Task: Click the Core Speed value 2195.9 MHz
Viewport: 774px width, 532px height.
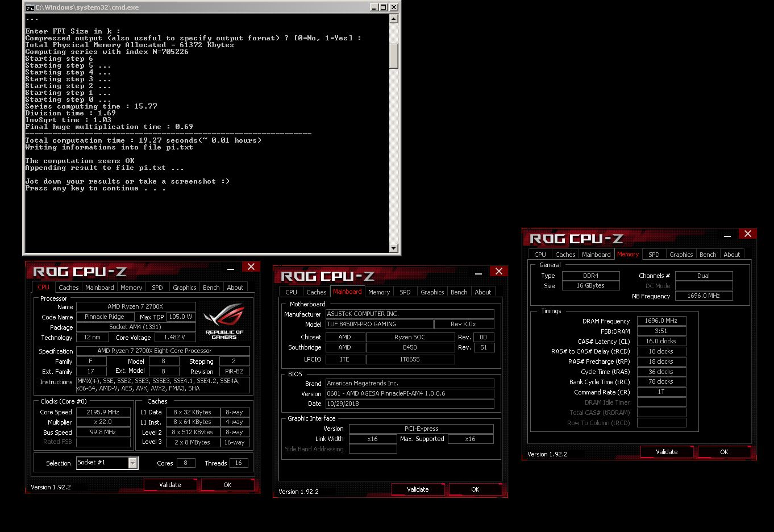Action: click(103, 412)
